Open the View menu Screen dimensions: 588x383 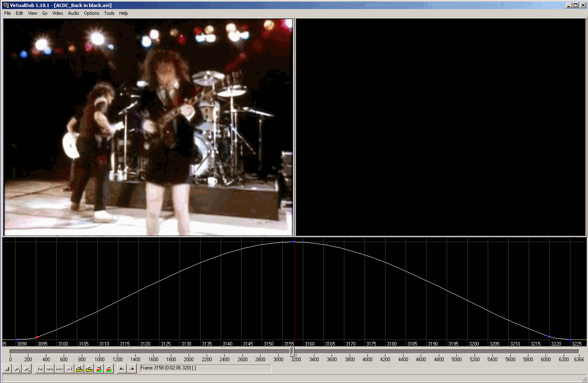pos(32,13)
